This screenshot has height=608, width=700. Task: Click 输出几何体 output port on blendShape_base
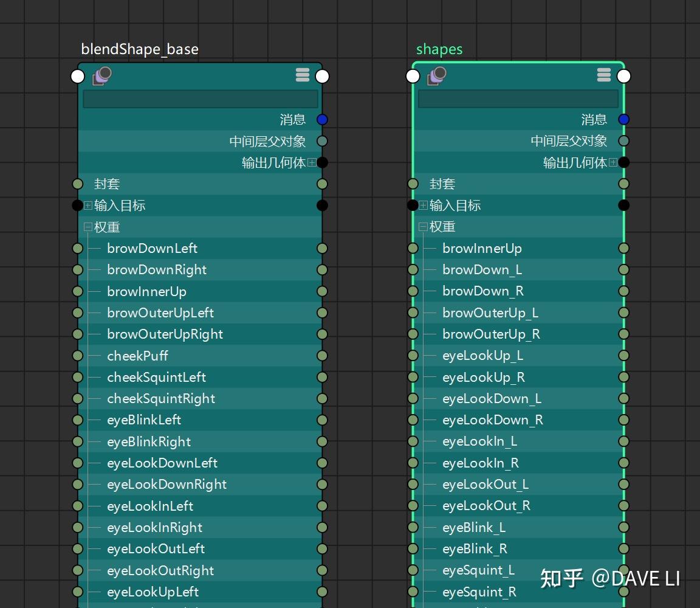tap(322, 162)
